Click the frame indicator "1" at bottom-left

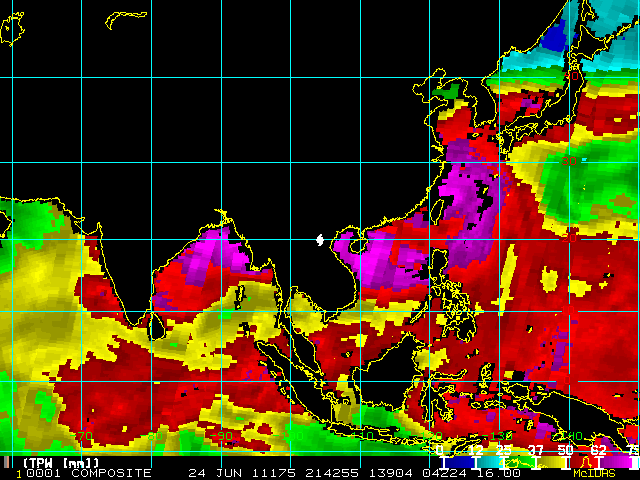click(19, 474)
